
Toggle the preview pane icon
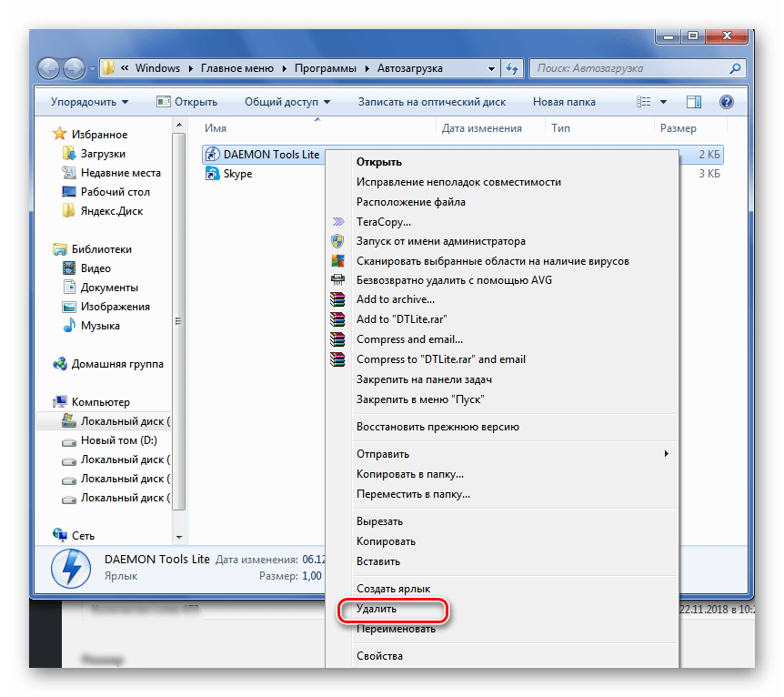[x=695, y=102]
